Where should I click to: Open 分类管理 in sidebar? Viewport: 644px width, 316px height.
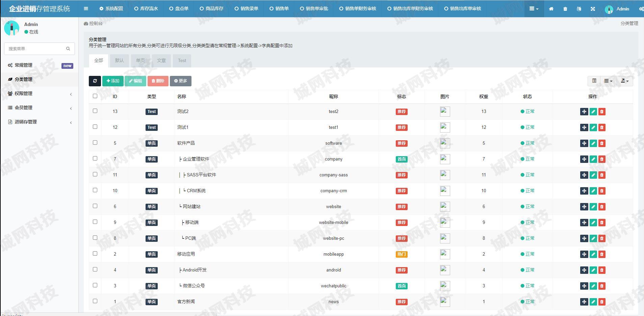[x=39, y=80]
